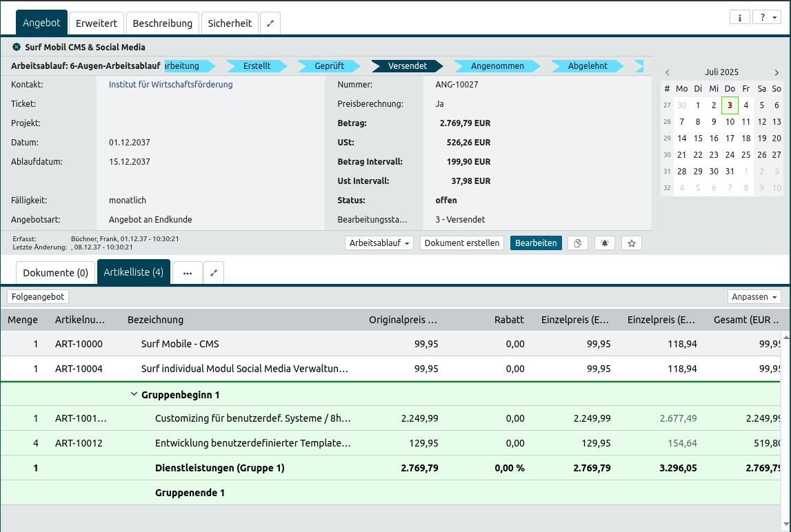Open the more tabs ellipsis menu

(188, 273)
